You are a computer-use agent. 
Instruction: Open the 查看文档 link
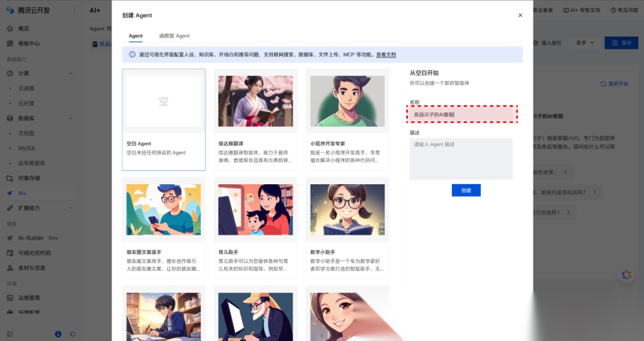tap(386, 55)
